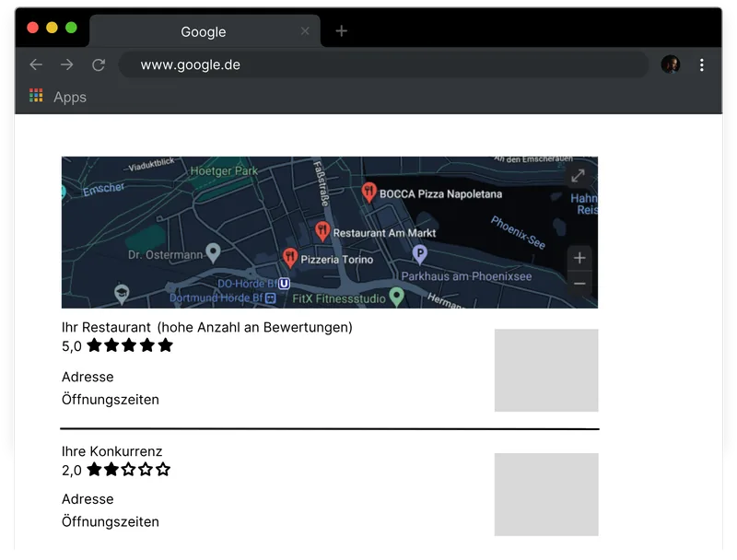Reload the page with refresh icon
The width and height of the screenshot is (737, 560).
[99, 64]
